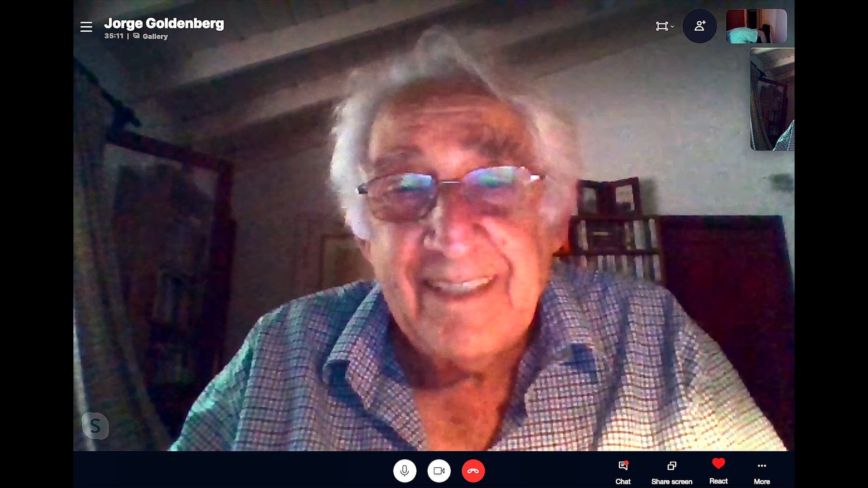Click the Share screen text label

point(671,482)
